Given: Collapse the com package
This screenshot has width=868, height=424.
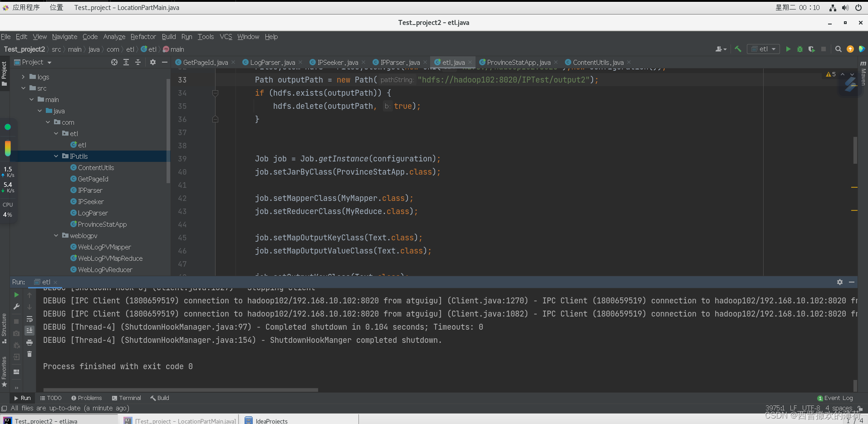Looking at the screenshot, I should pyautogui.click(x=48, y=122).
